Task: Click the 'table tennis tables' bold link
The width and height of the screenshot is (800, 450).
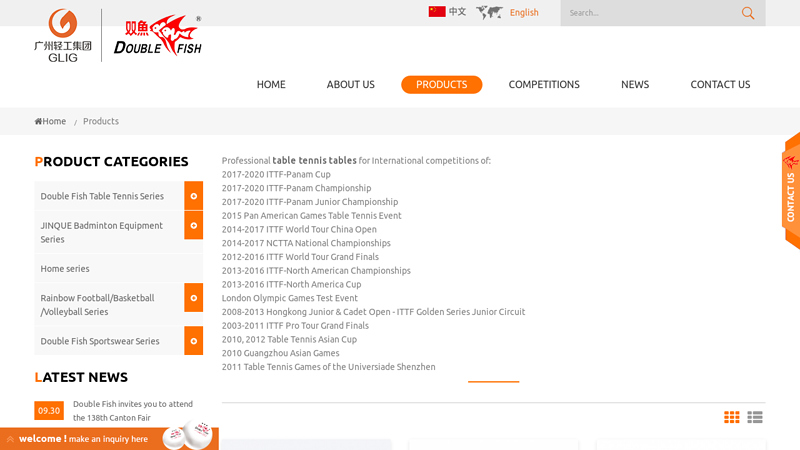Action: [314, 160]
